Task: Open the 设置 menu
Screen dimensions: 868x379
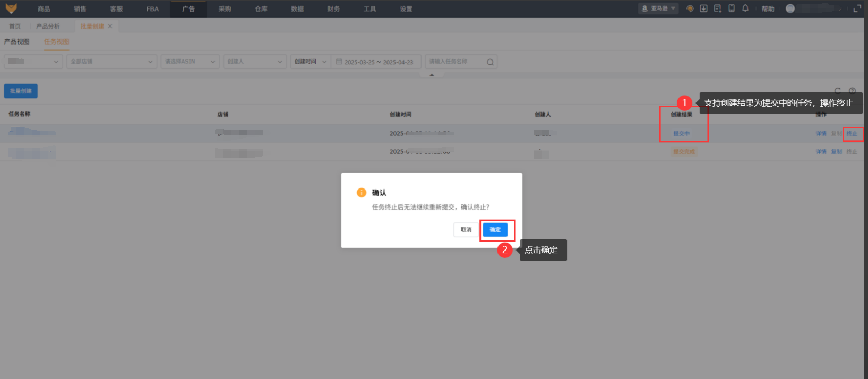Action: (x=406, y=9)
